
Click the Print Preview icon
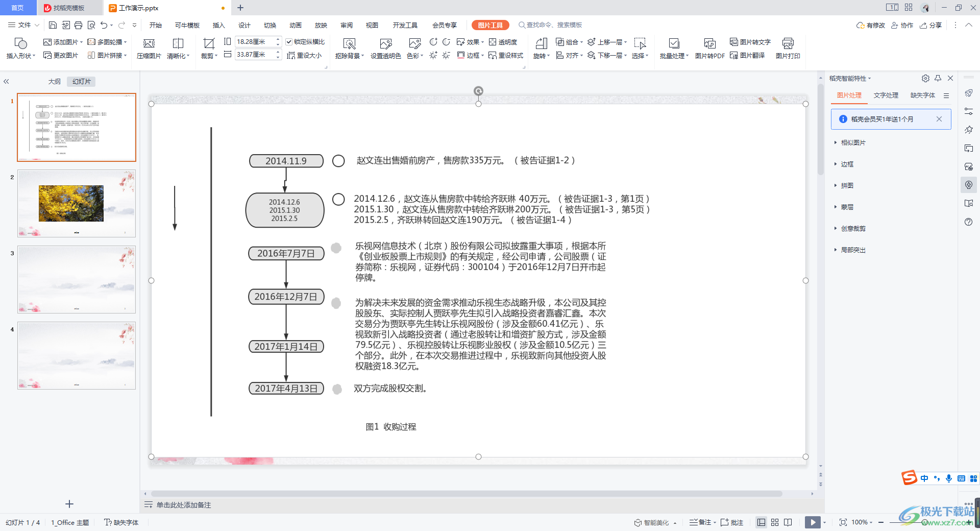coord(91,25)
